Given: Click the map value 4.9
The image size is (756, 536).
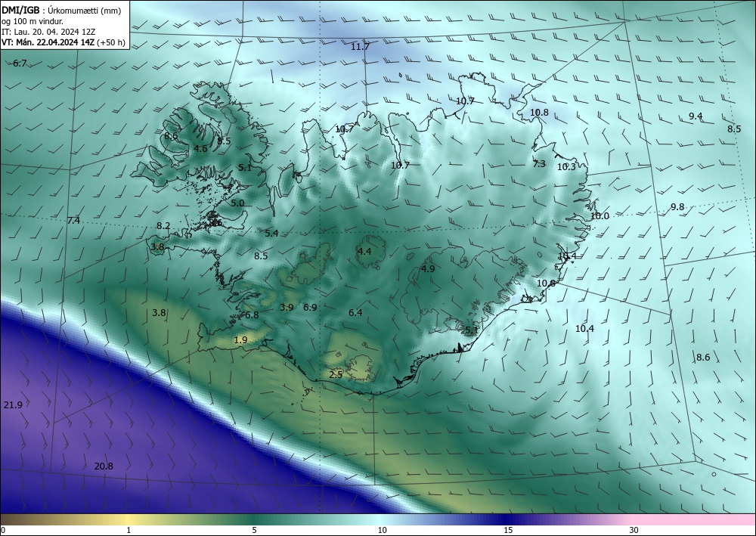Looking at the screenshot, I should tap(428, 268).
